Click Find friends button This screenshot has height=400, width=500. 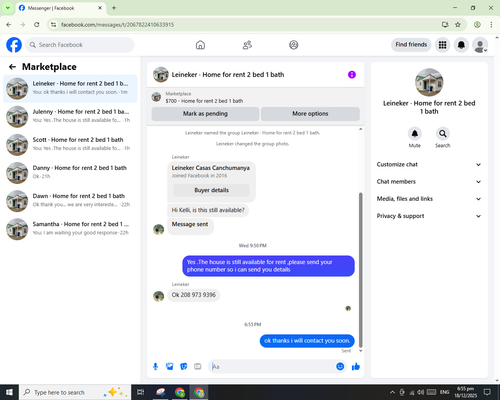pyautogui.click(x=411, y=45)
